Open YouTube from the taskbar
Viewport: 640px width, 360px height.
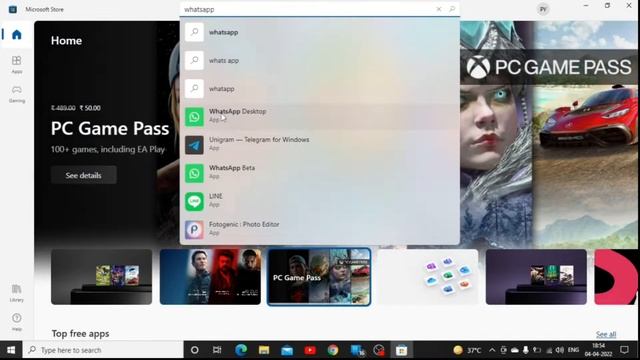click(310, 350)
